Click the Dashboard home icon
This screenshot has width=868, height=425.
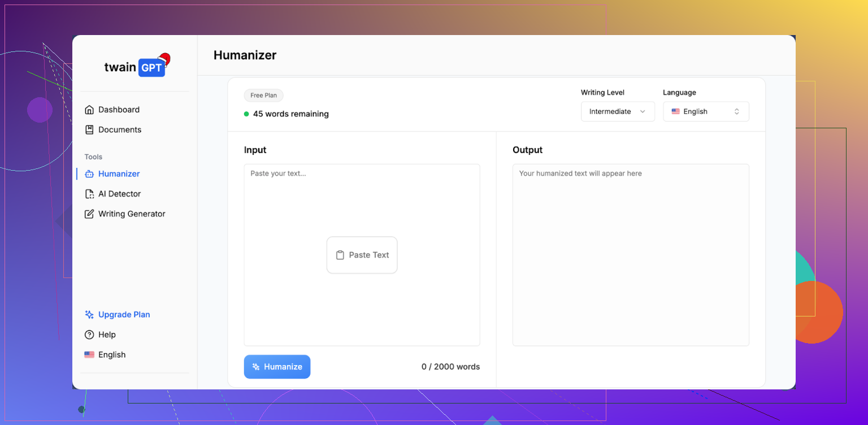pyautogui.click(x=89, y=110)
